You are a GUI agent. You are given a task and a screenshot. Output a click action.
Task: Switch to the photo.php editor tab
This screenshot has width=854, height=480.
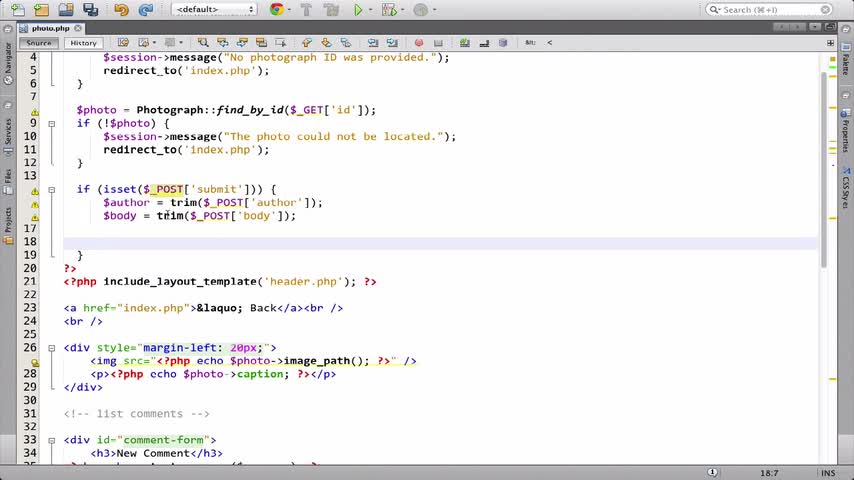(x=50, y=28)
